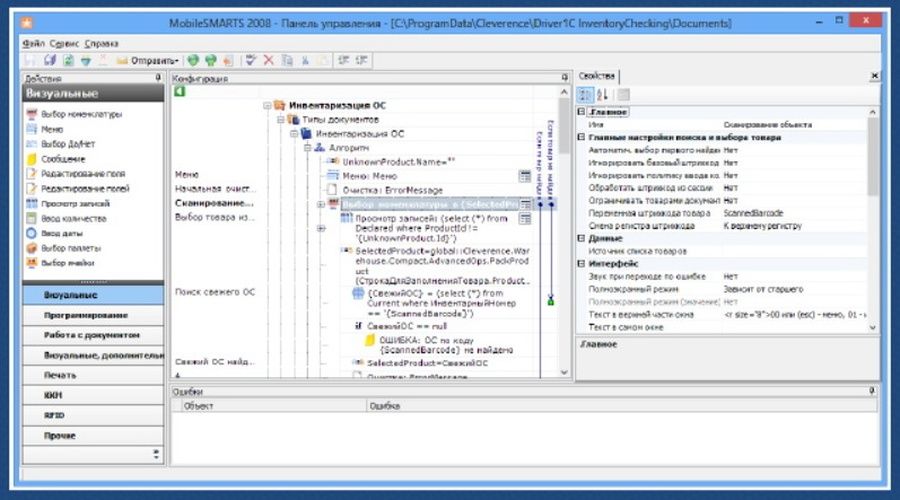The image size is (900, 500).
Task: Click the copy pages toolbar icon
Action: (x=287, y=60)
